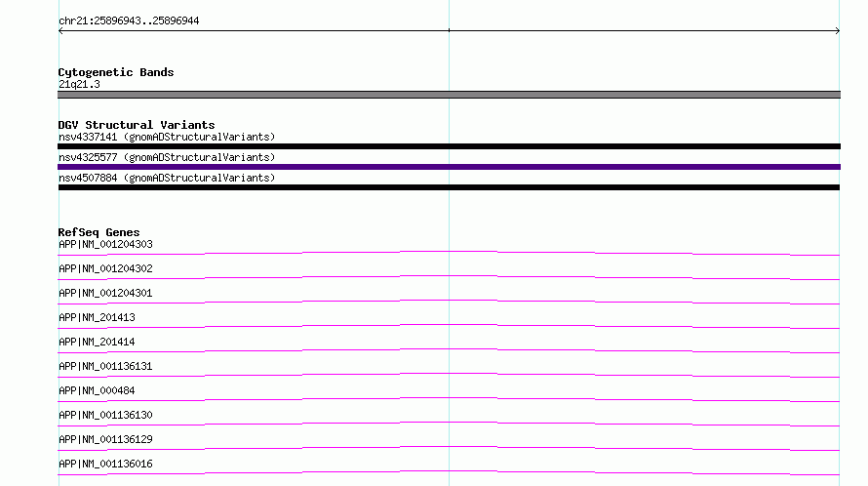Open variant nsv4507884 label

coord(167,178)
